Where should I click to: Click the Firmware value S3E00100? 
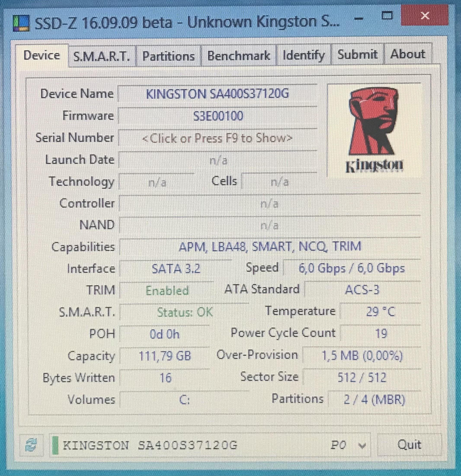[218, 116]
